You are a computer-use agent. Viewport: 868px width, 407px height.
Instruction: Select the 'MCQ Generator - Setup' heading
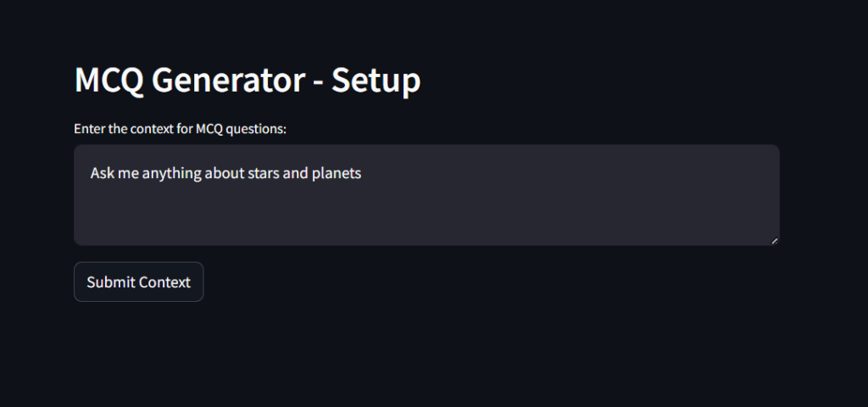[248, 80]
